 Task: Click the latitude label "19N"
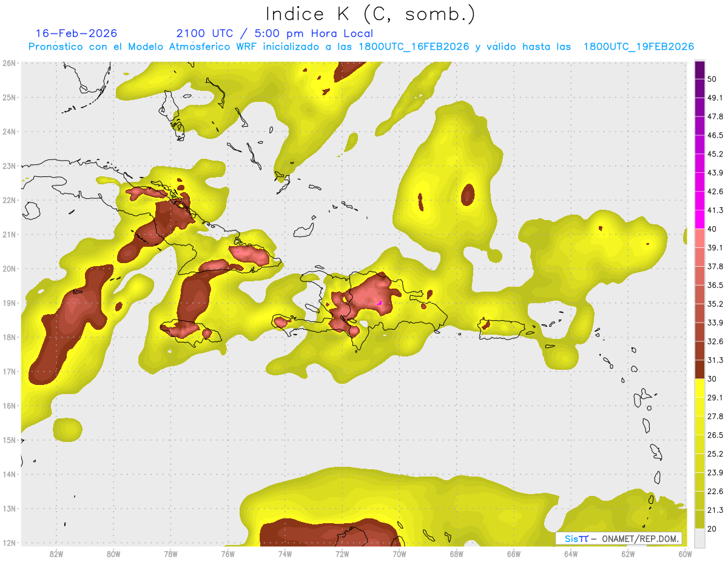coord(9,303)
